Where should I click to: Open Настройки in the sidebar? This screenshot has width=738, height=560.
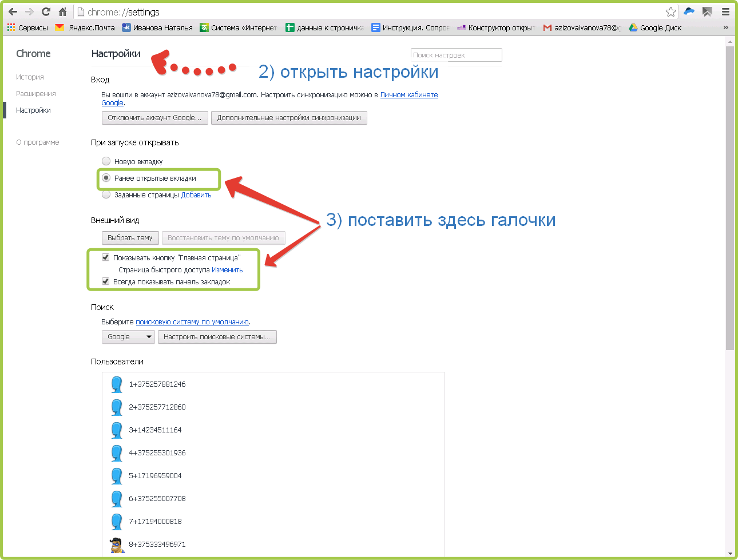pyautogui.click(x=33, y=110)
